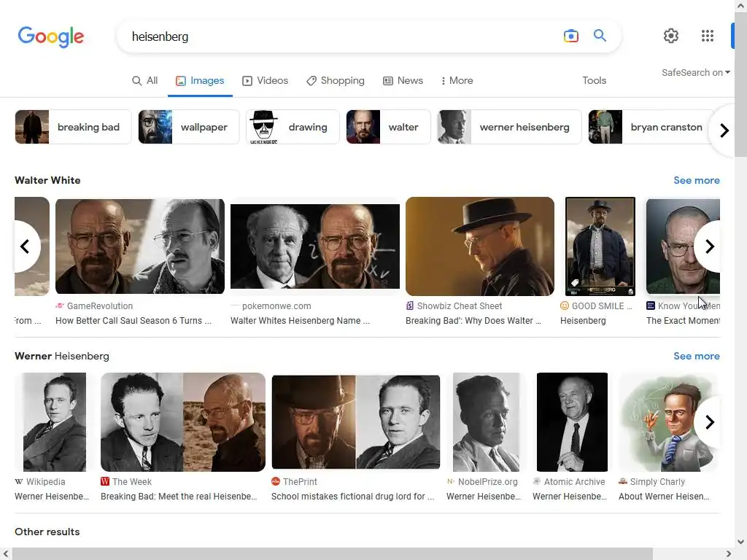747x560 pixels.
Task: Open Google apps grid icon
Action: 708,36
